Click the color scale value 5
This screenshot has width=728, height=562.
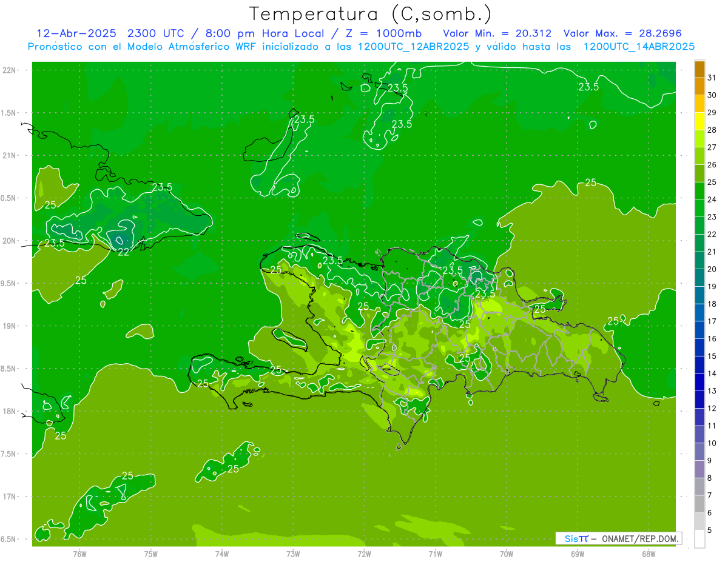point(710,530)
